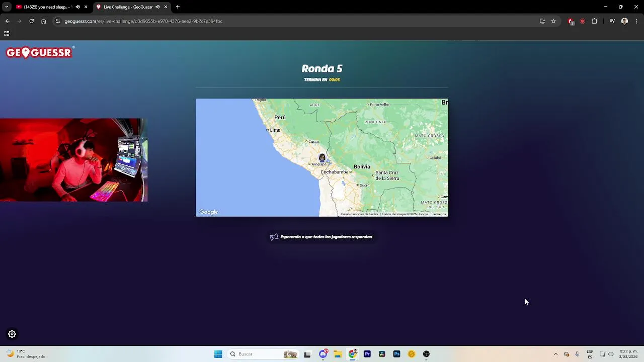644x362 pixels.
Task: Open the weather widget showing 13°C
Action: tap(25, 354)
